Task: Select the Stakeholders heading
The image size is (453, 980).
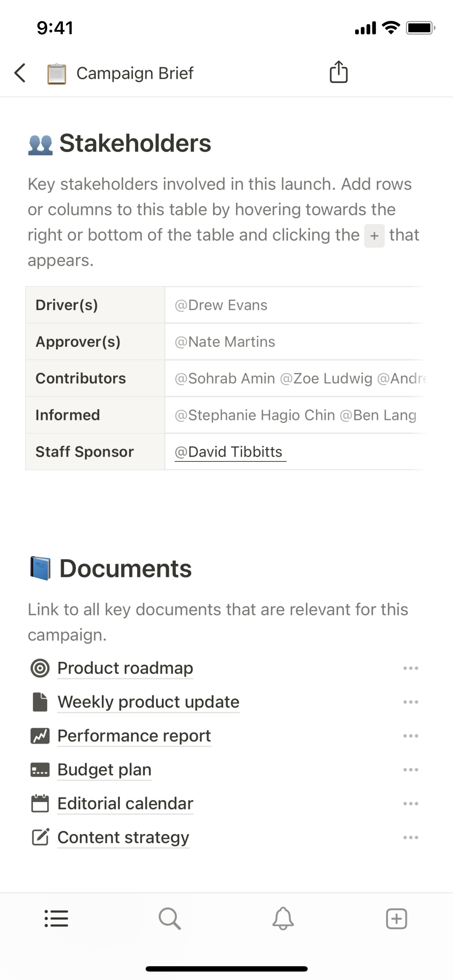Action: click(135, 143)
